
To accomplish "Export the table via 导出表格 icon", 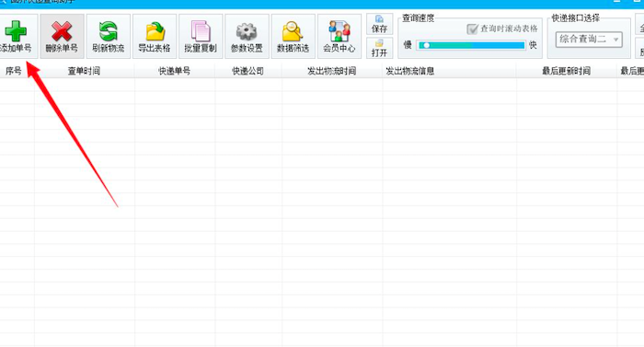I will coord(155,36).
